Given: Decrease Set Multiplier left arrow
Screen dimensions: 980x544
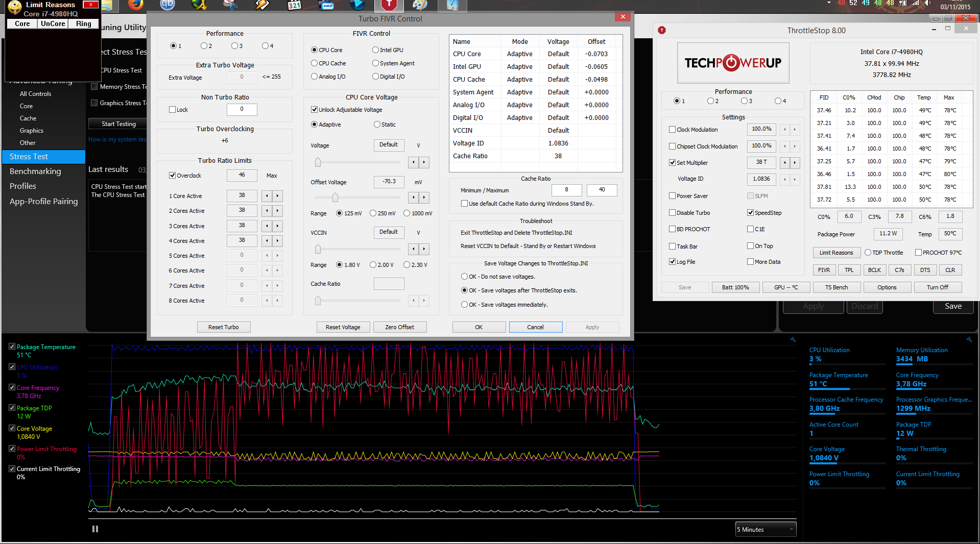Looking at the screenshot, I should [785, 163].
